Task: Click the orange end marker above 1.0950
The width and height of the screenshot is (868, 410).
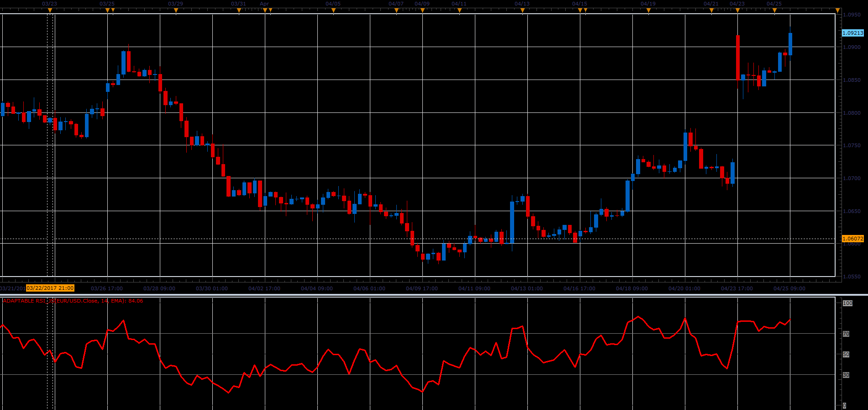Action: [x=837, y=11]
